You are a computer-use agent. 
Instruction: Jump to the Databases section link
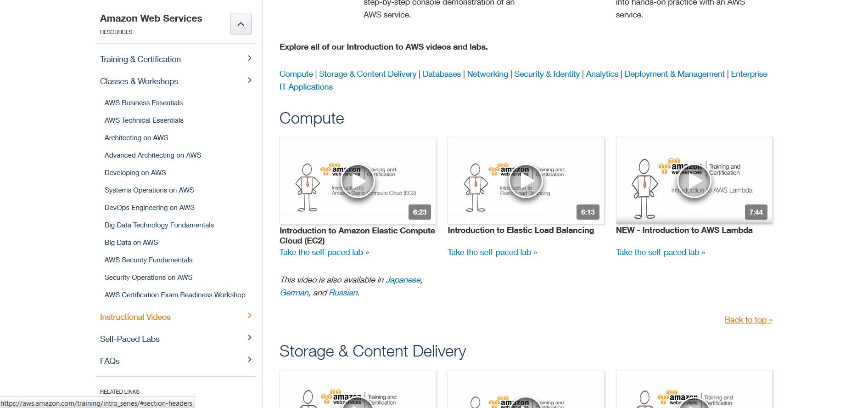pos(442,74)
